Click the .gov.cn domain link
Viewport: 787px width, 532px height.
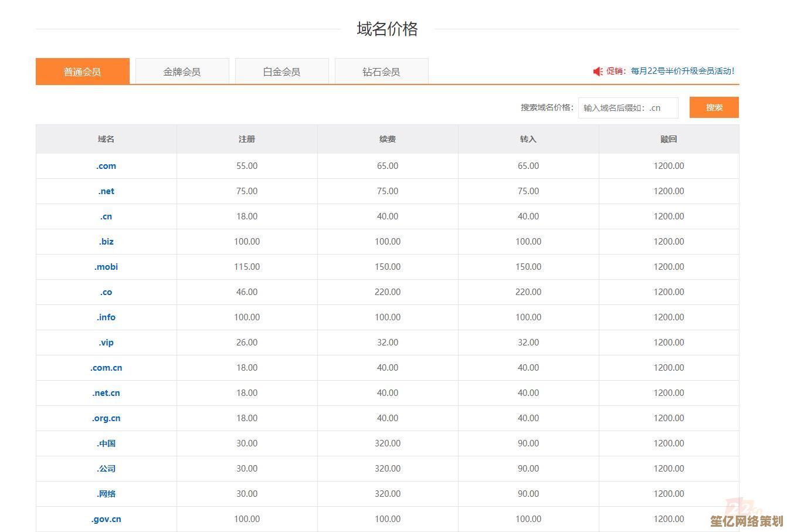coord(106,519)
